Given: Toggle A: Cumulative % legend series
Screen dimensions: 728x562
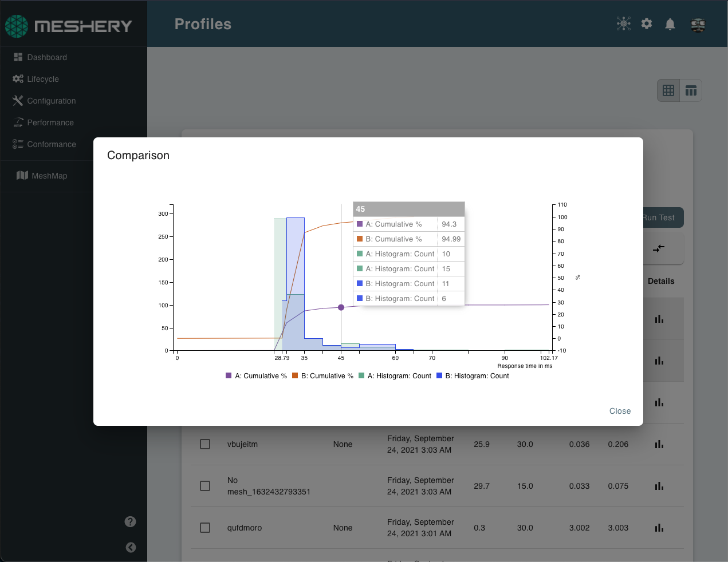Looking at the screenshot, I should (256, 376).
